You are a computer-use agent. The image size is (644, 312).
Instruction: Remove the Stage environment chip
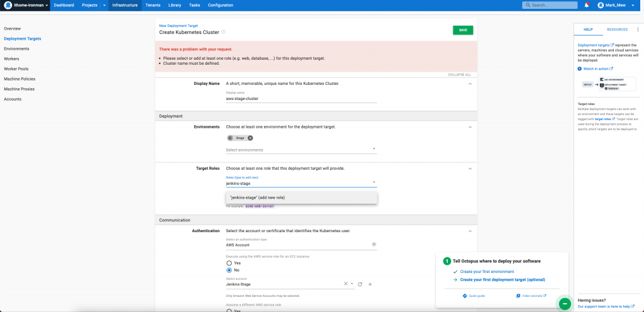click(x=250, y=138)
